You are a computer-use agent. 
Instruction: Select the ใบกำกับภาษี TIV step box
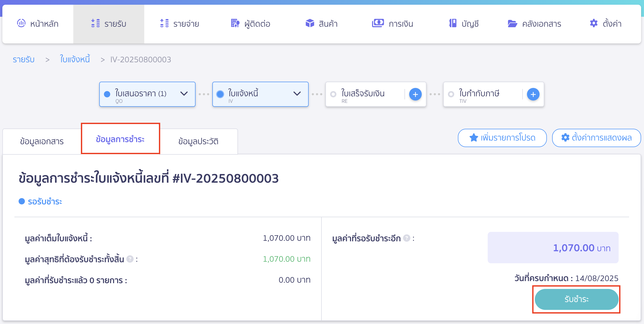494,94
